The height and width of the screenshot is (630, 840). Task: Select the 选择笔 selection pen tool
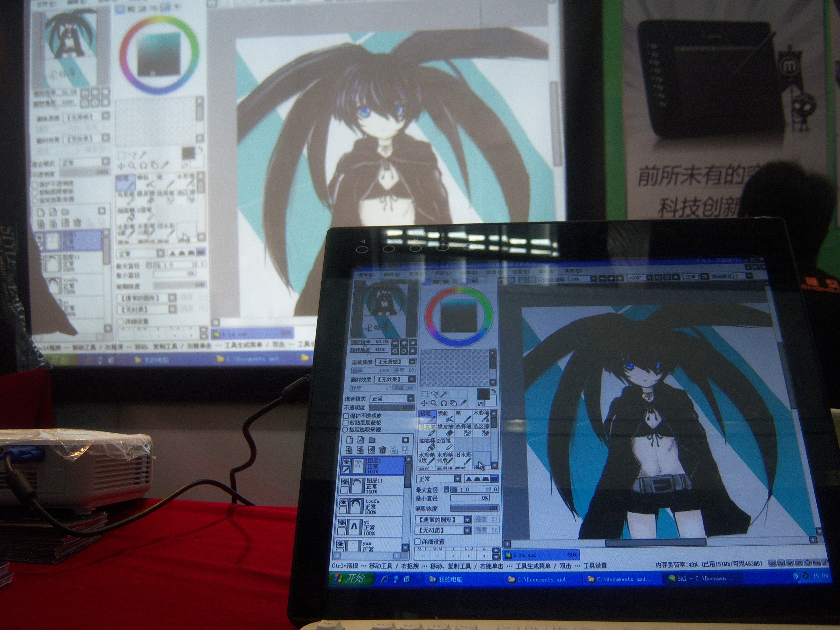coord(463,430)
